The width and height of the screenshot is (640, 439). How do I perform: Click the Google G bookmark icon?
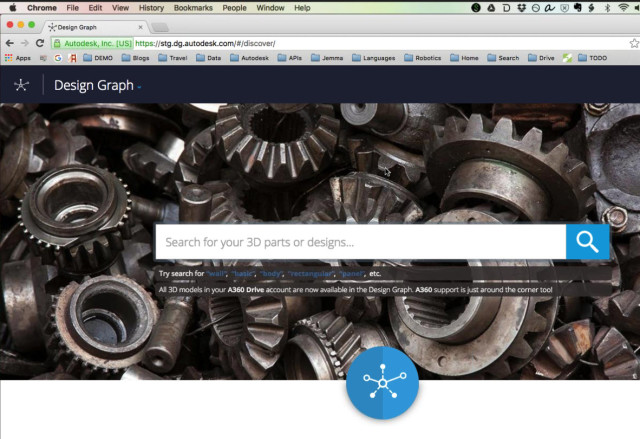(58, 58)
